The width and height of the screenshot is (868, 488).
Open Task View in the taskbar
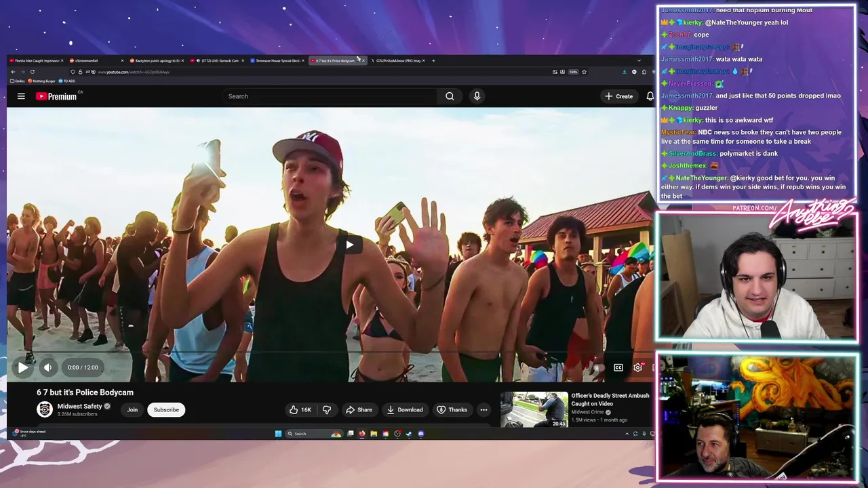(351, 434)
